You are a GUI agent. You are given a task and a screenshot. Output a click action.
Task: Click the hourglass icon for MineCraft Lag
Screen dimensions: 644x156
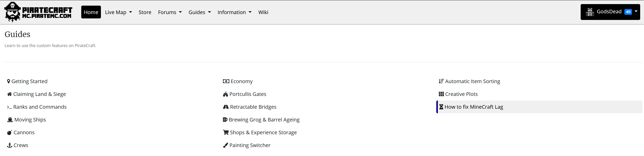click(x=441, y=107)
